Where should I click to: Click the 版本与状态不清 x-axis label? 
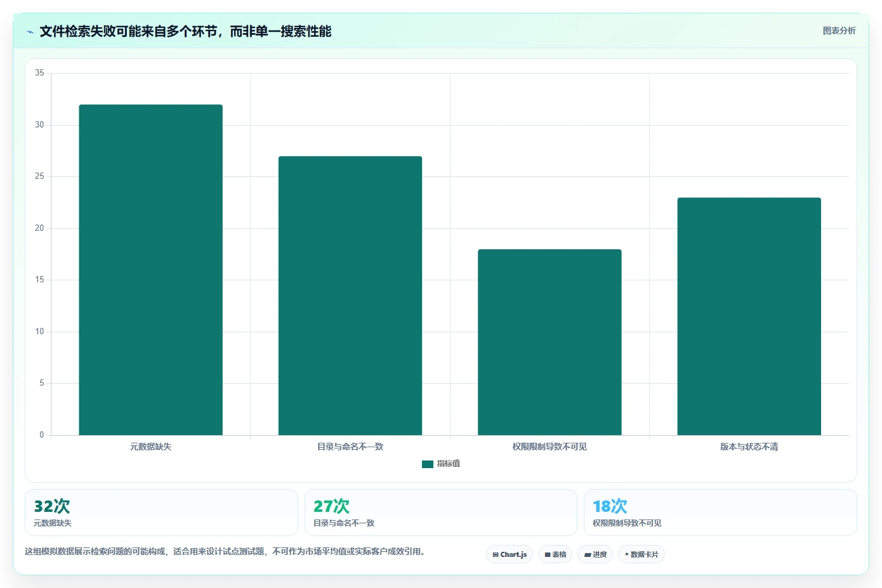tap(749, 447)
